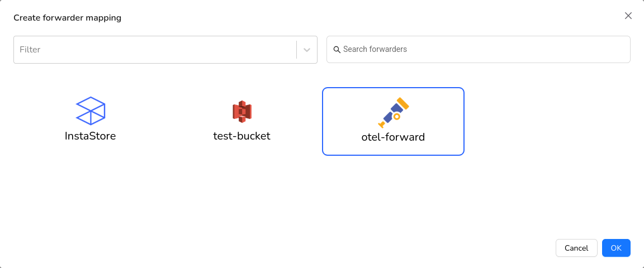644x268 pixels.
Task: Click the Filter placeholder text
Action: tap(30, 50)
